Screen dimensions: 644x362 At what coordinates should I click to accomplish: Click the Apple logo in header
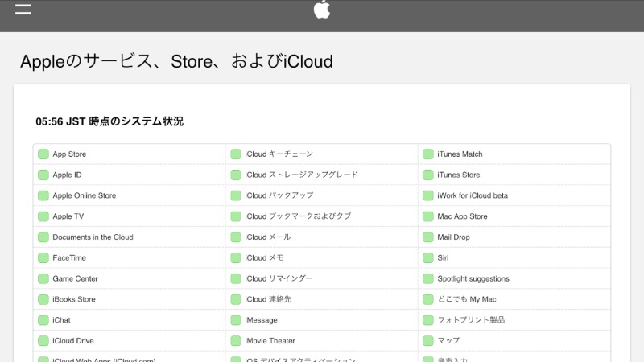coord(322,9)
